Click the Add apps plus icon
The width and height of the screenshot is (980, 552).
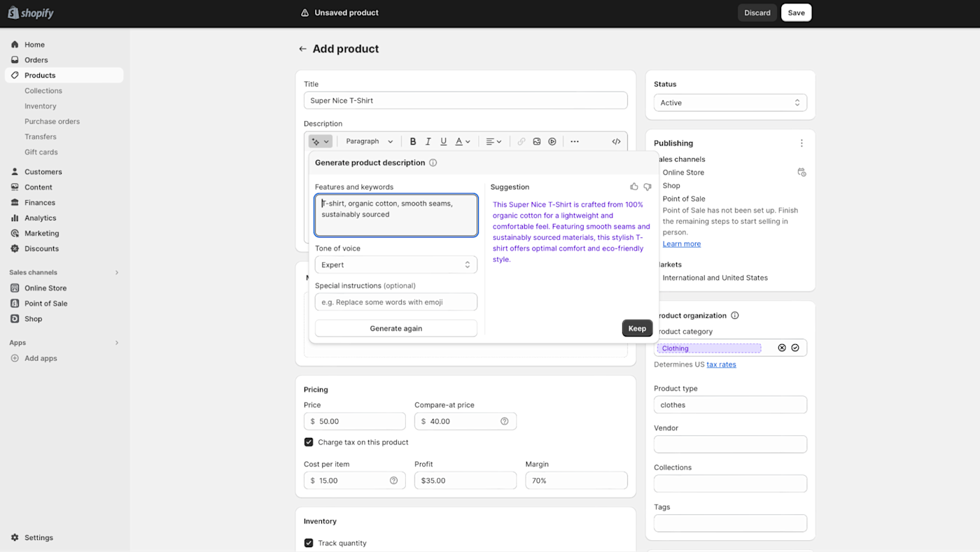pyautogui.click(x=15, y=358)
